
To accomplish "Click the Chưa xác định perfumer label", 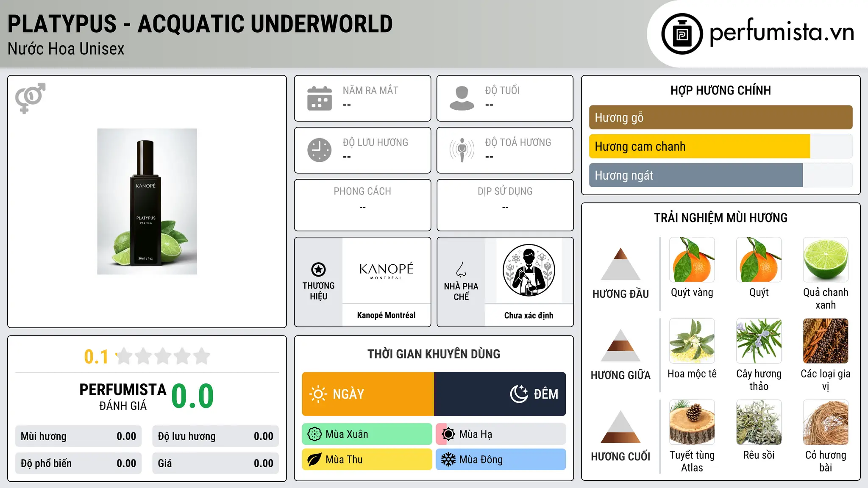I will pyautogui.click(x=529, y=315).
